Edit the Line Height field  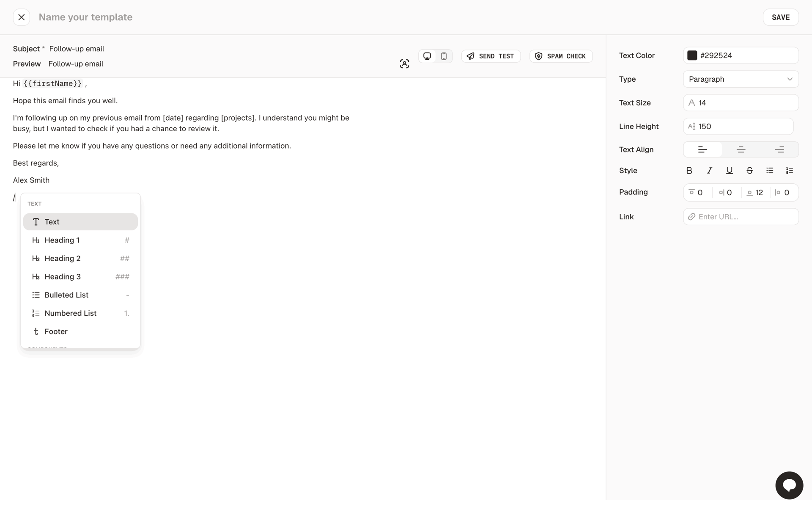pyautogui.click(x=738, y=127)
